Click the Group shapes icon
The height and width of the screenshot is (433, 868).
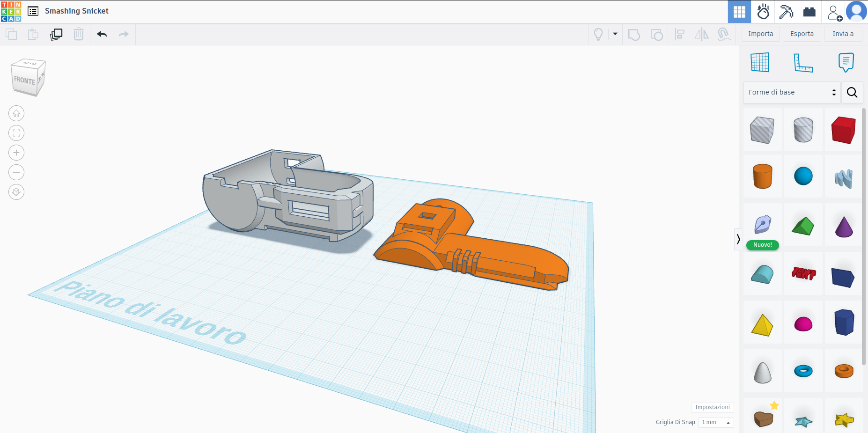coord(634,35)
